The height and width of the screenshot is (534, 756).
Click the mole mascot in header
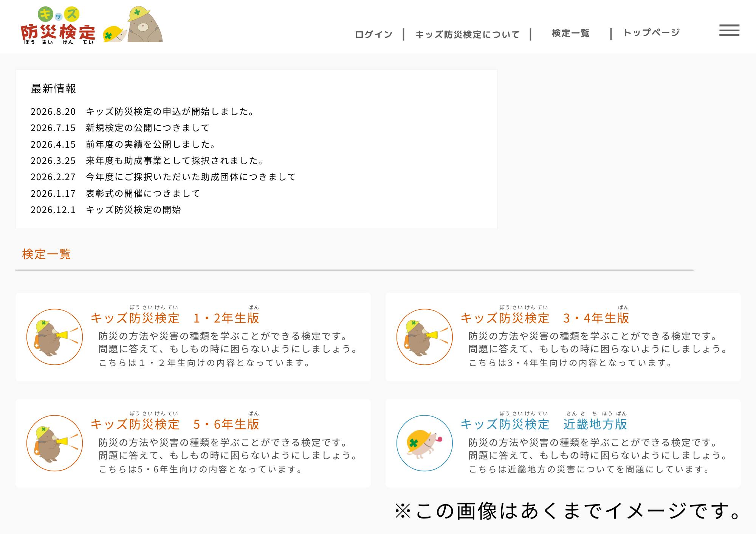click(144, 25)
